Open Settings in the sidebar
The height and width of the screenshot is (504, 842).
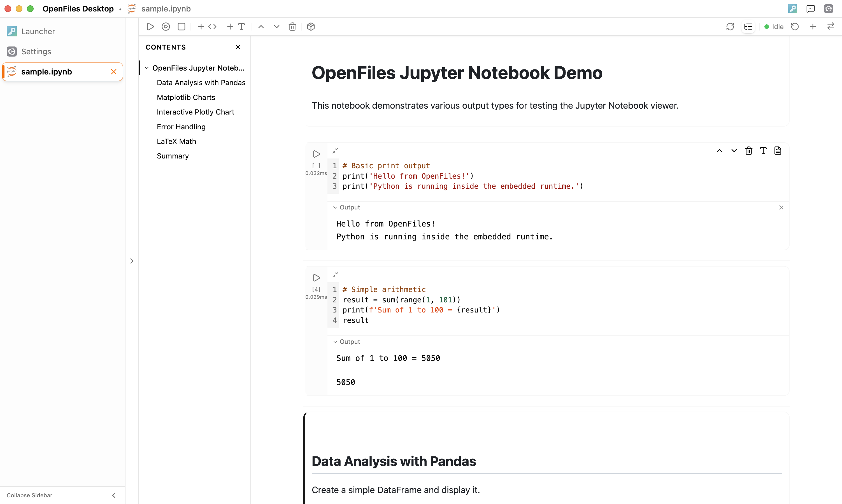[x=62, y=51]
